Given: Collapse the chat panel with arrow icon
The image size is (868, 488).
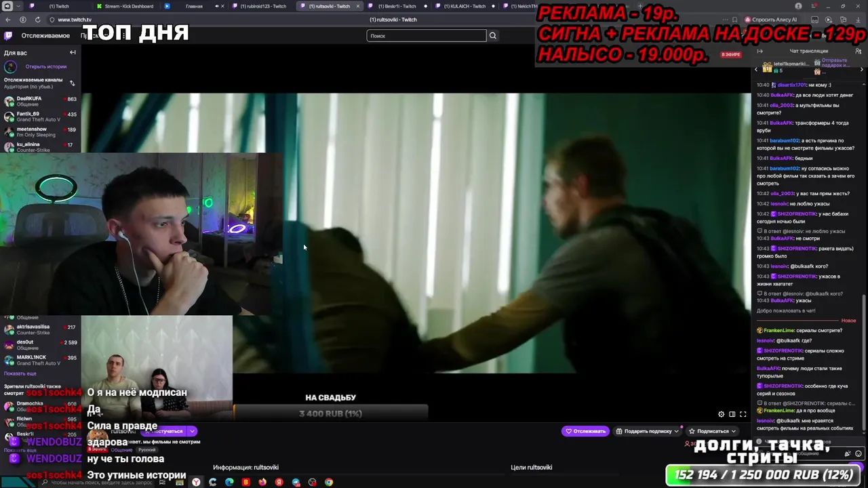Looking at the screenshot, I should (x=759, y=51).
